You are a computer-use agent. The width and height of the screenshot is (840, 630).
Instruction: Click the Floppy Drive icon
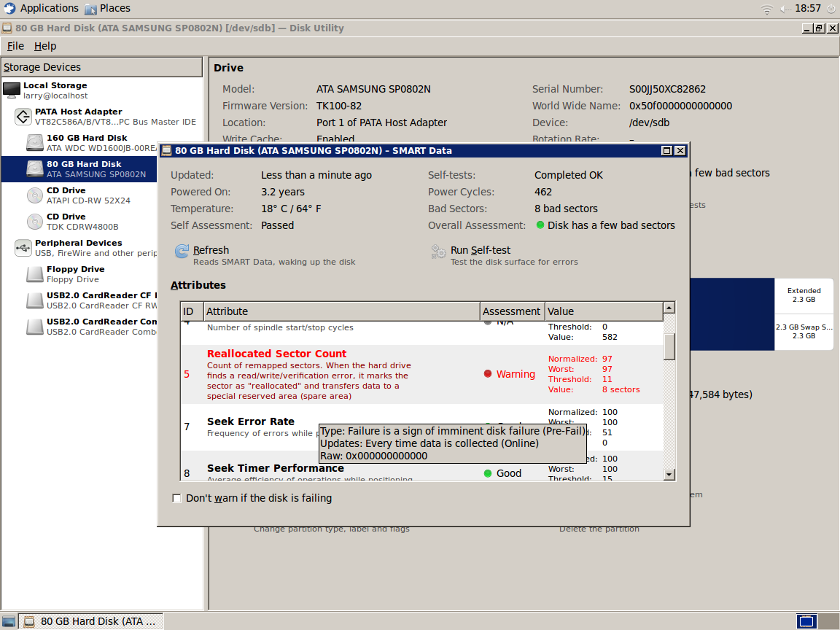[35, 274]
